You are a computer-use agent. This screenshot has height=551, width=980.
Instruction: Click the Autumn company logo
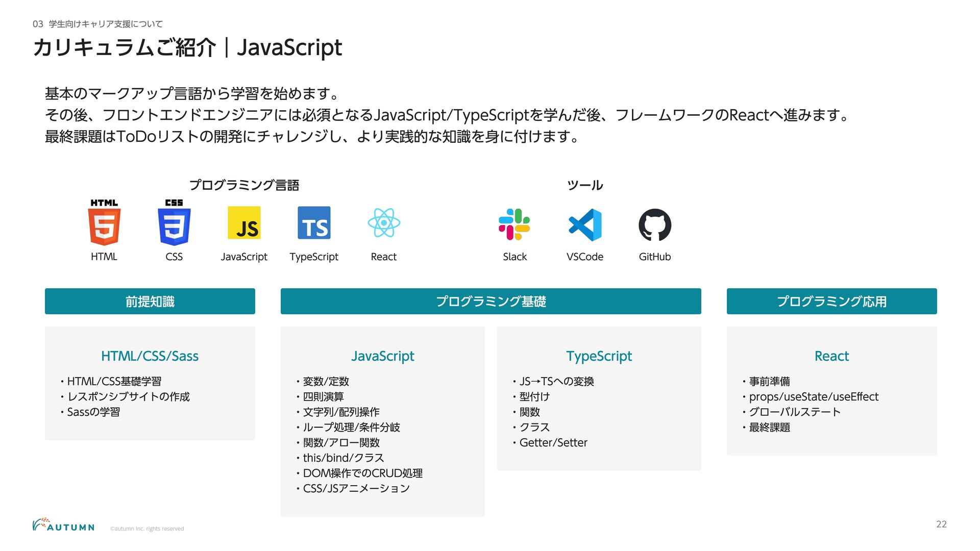point(63,525)
